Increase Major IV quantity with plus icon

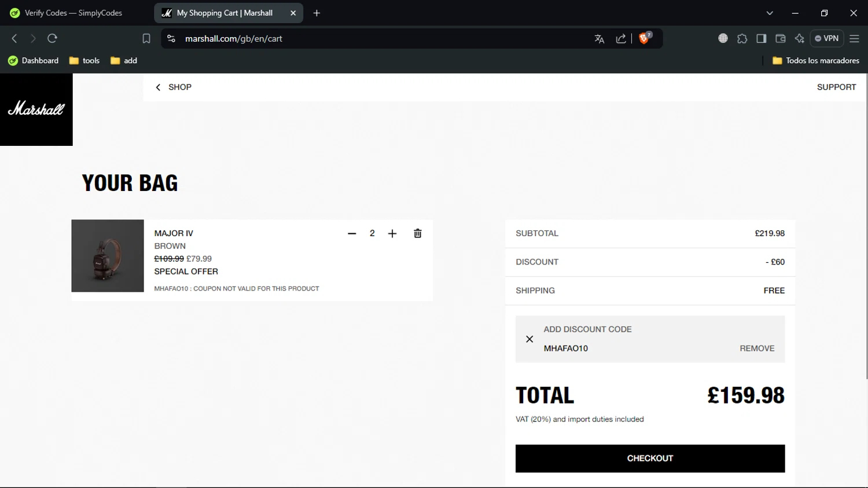392,233
